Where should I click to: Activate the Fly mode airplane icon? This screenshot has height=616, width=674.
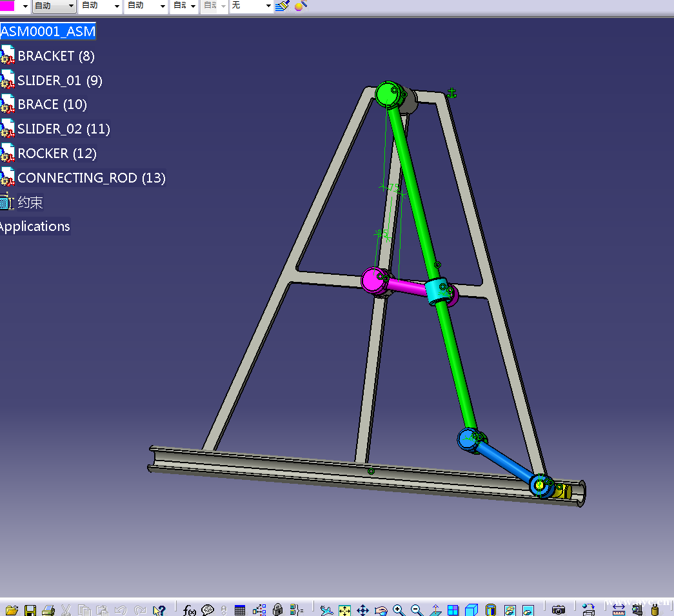click(327, 610)
